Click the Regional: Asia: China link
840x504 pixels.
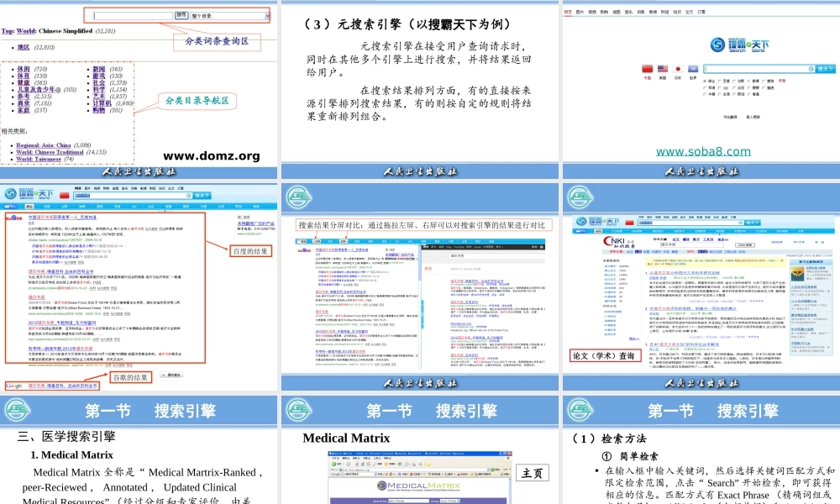click(x=43, y=145)
